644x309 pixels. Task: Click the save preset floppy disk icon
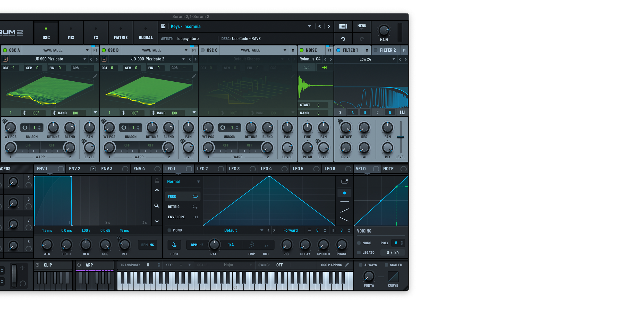pos(163,26)
